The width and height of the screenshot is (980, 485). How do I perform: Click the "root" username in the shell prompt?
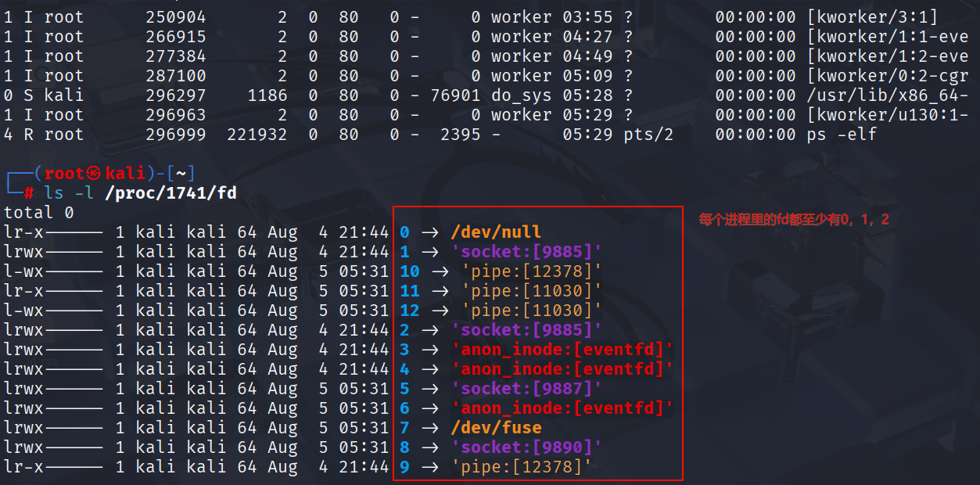[63, 174]
